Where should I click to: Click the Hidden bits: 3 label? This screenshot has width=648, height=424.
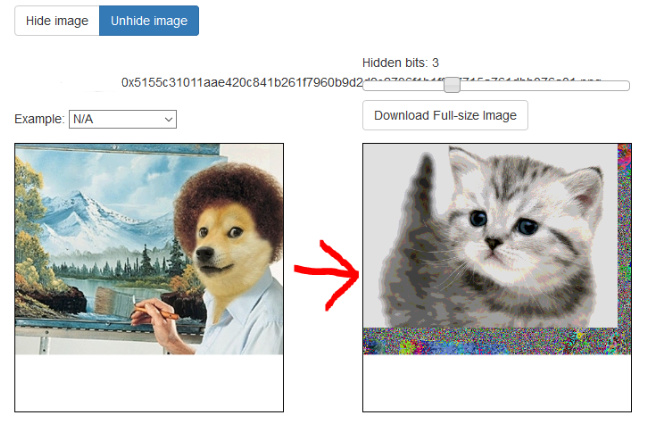400,63
